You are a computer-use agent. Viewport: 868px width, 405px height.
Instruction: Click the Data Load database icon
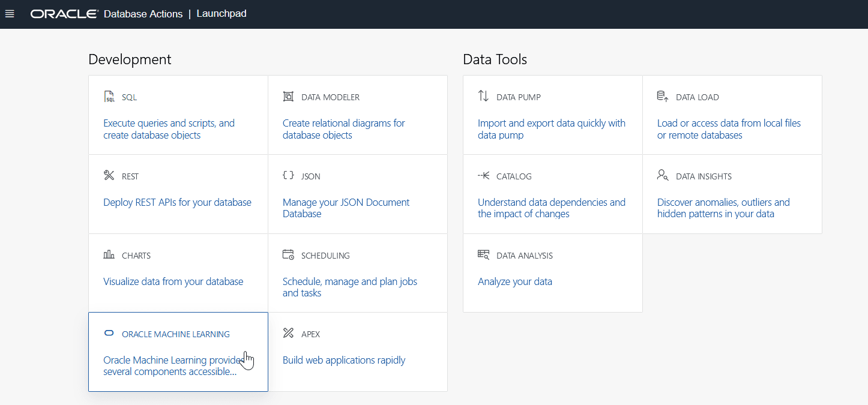coord(663,96)
